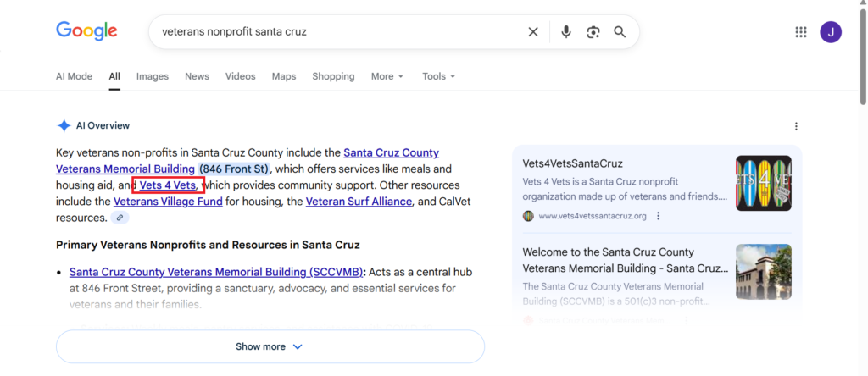Expand the More search filters dropdown
This screenshot has height=376, width=868.
[x=387, y=76]
